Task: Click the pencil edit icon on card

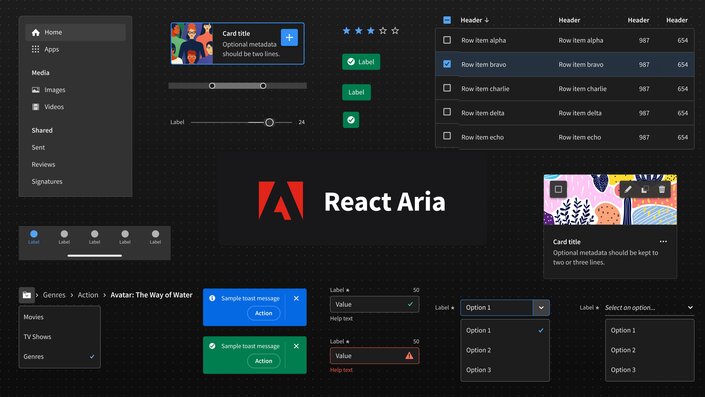Action: coord(628,189)
